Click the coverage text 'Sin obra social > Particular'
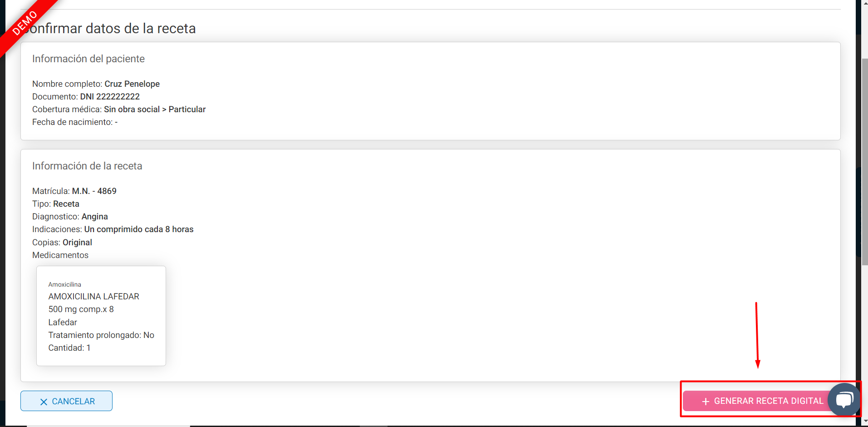The image size is (868, 427). click(155, 109)
